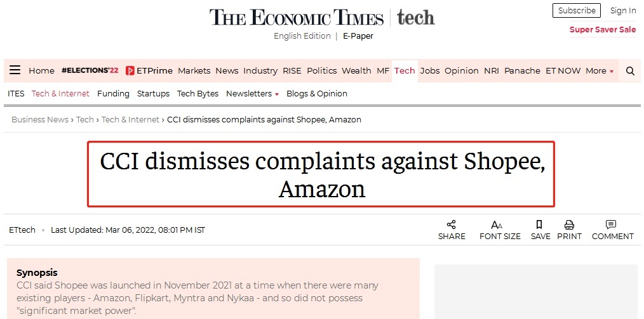Click the search magnifier icon
This screenshot has height=319, width=644.
pos(630,71)
